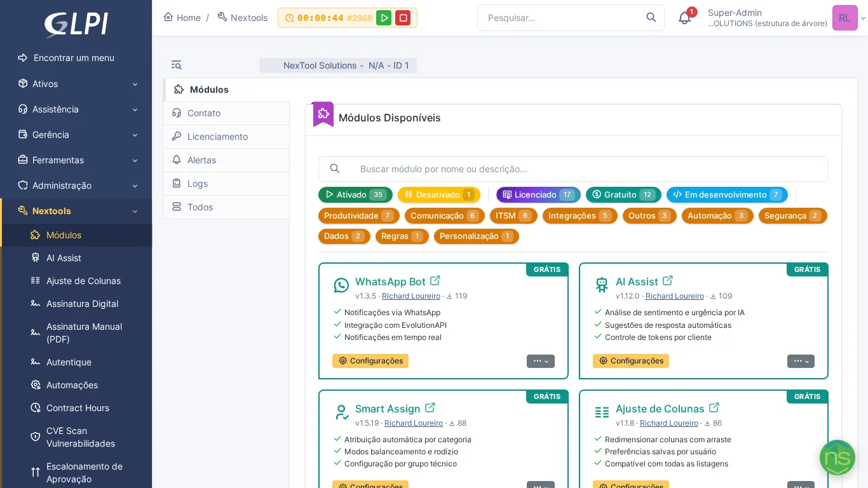
Task: Open the WhatsApp Bot more-options dropdown
Action: [541, 361]
